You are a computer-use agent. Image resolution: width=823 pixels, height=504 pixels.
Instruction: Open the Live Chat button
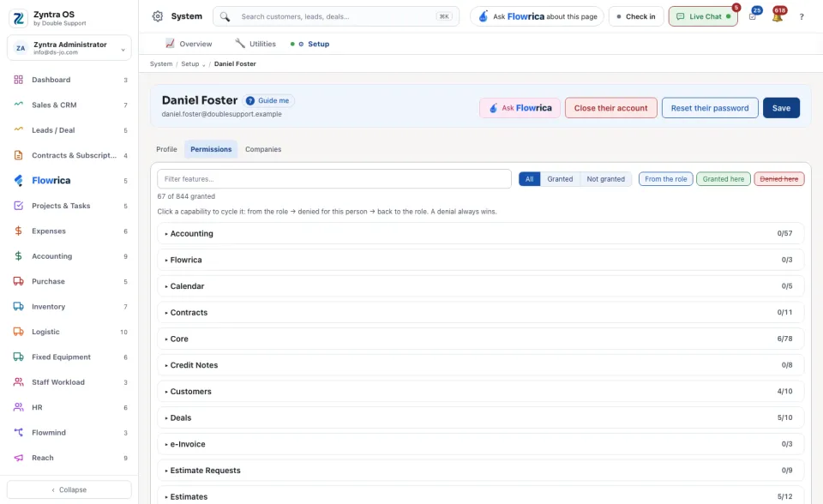[703, 16]
